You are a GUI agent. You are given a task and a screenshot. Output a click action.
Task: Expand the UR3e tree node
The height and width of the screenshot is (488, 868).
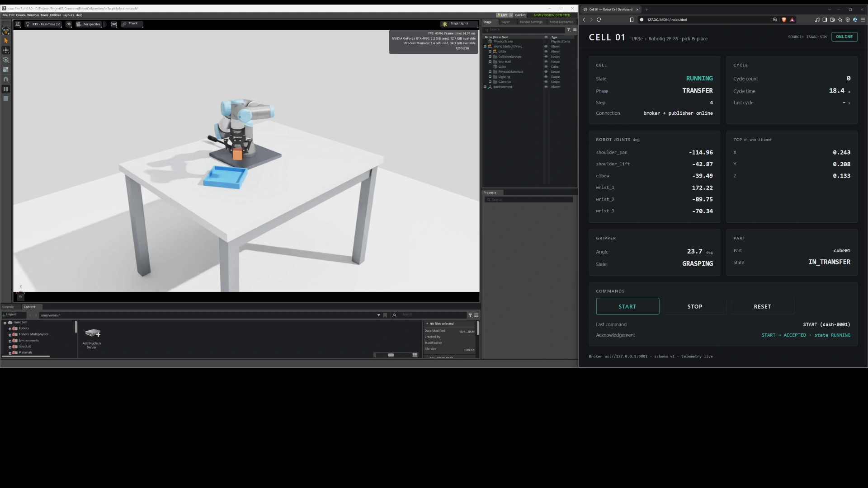coord(490,52)
